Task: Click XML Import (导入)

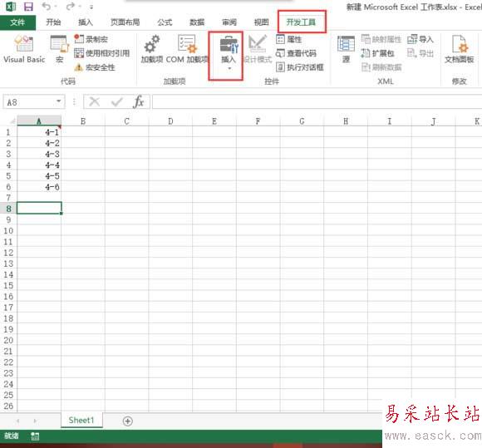Action: click(420, 39)
